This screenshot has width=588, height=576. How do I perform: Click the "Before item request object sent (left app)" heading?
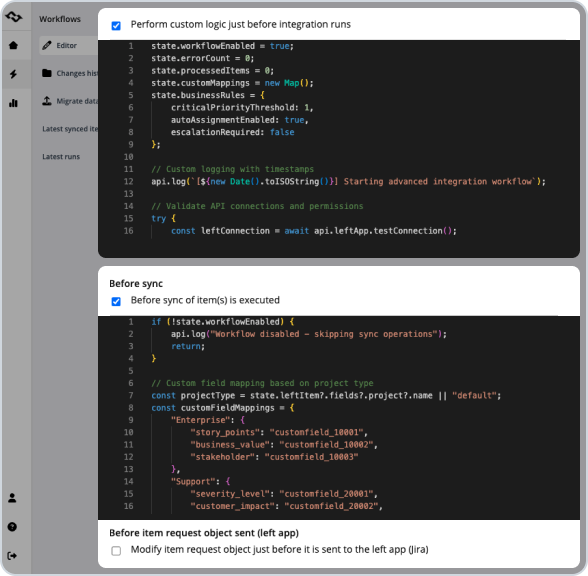204,533
